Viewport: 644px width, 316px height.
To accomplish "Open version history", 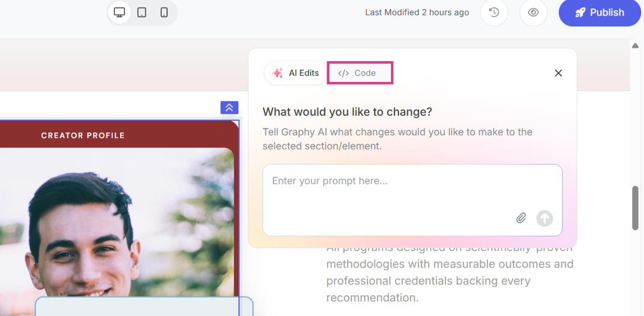I will pyautogui.click(x=494, y=12).
